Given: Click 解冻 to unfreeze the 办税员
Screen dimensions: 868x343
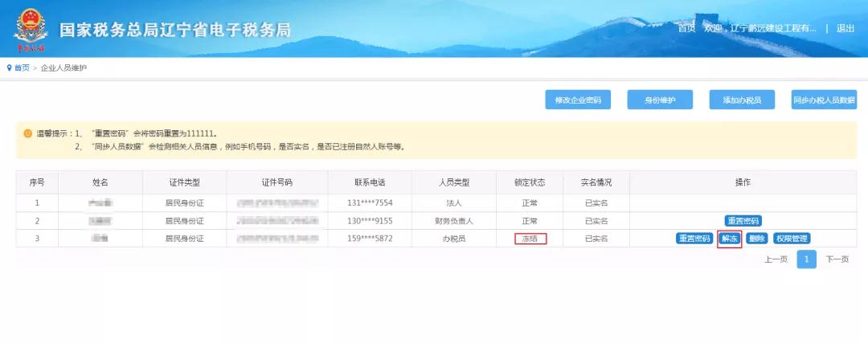Looking at the screenshot, I should pos(729,239).
